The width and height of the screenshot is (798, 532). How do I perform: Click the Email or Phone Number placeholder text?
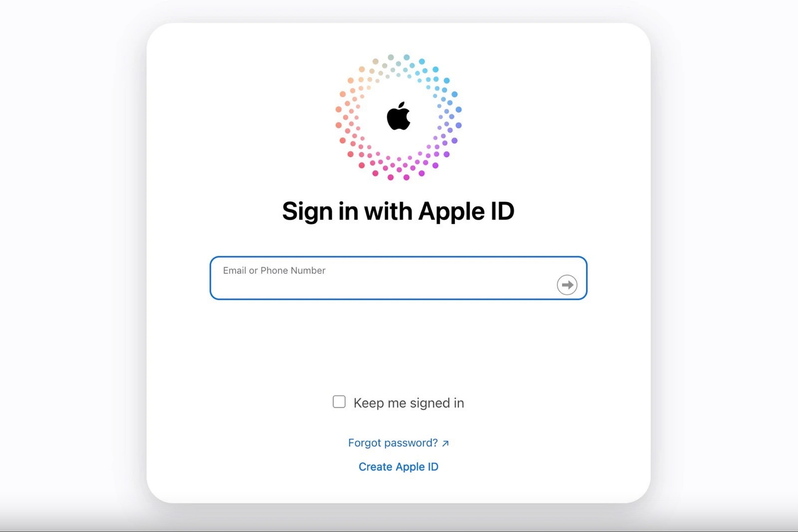[274, 271]
